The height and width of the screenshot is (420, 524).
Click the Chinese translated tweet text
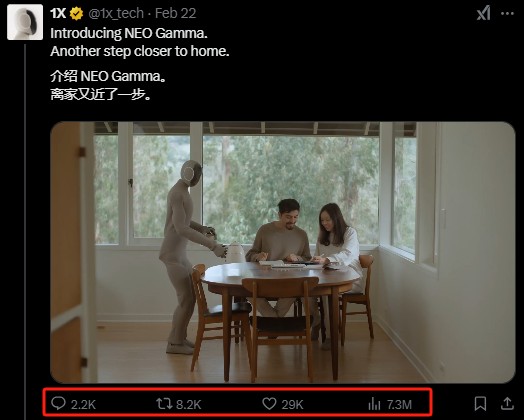coord(108,85)
